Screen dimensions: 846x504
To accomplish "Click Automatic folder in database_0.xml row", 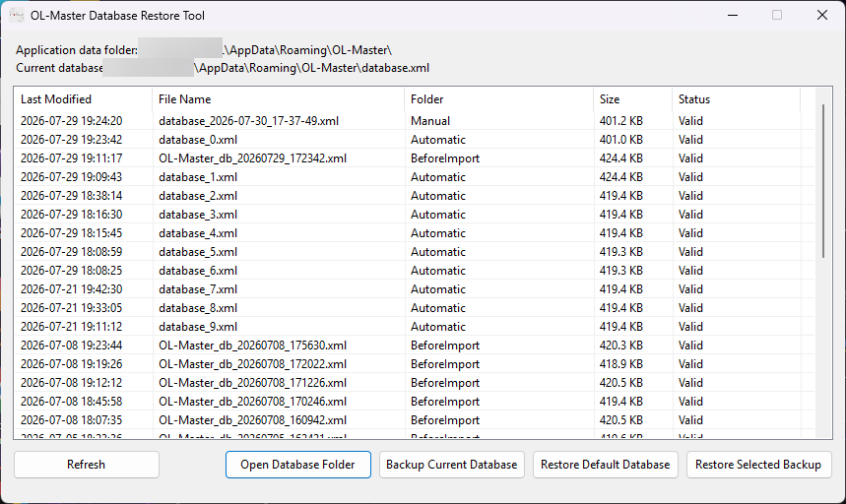I will click(x=438, y=140).
